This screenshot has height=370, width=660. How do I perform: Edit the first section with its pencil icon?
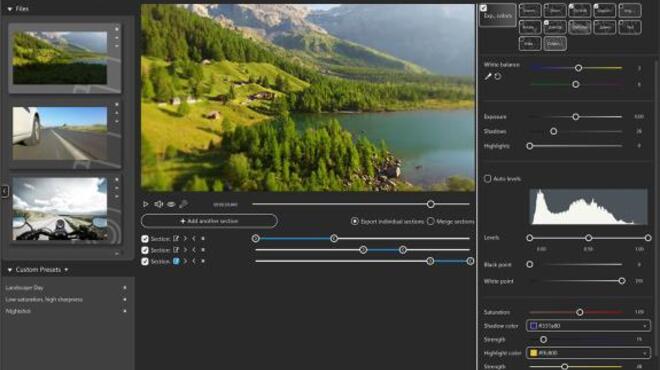[x=176, y=239]
